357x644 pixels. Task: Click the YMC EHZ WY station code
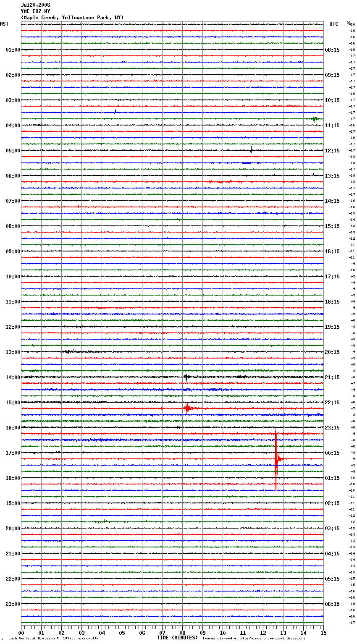(36, 11)
